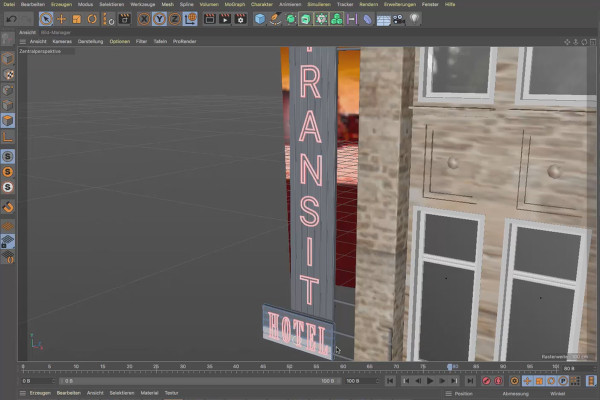The image size is (600, 400).
Task: Click the preview range slider bar
Action: pos(201,381)
